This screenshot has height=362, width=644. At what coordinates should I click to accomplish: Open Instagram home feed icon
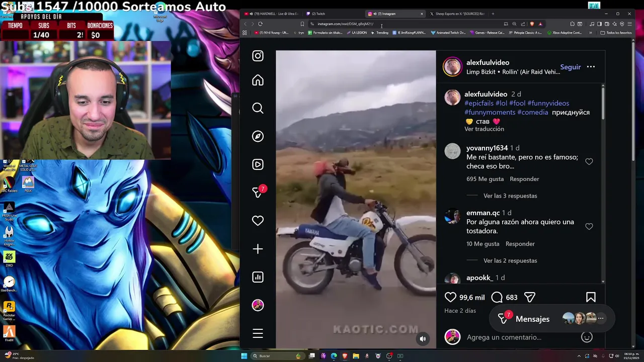[258, 80]
